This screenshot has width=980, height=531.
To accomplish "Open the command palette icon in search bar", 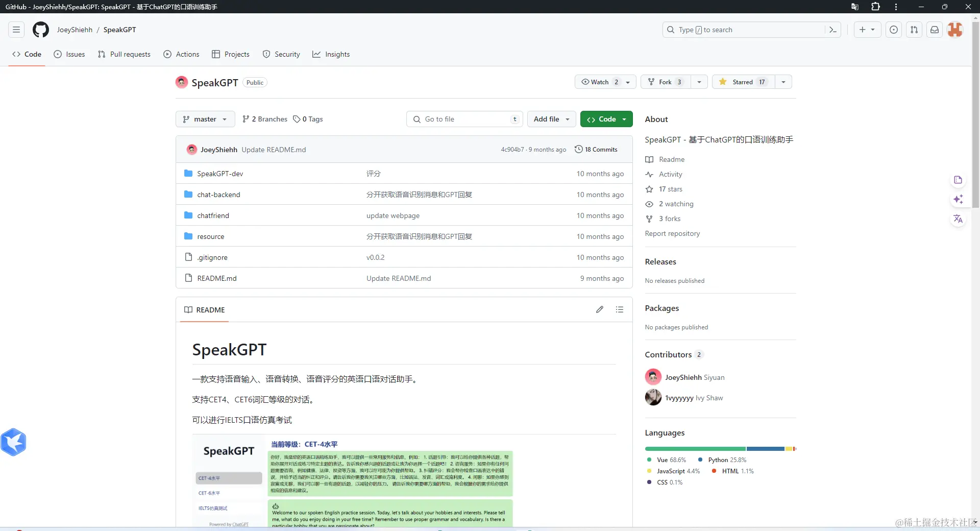I will pyautogui.click(x=832, y=30).
